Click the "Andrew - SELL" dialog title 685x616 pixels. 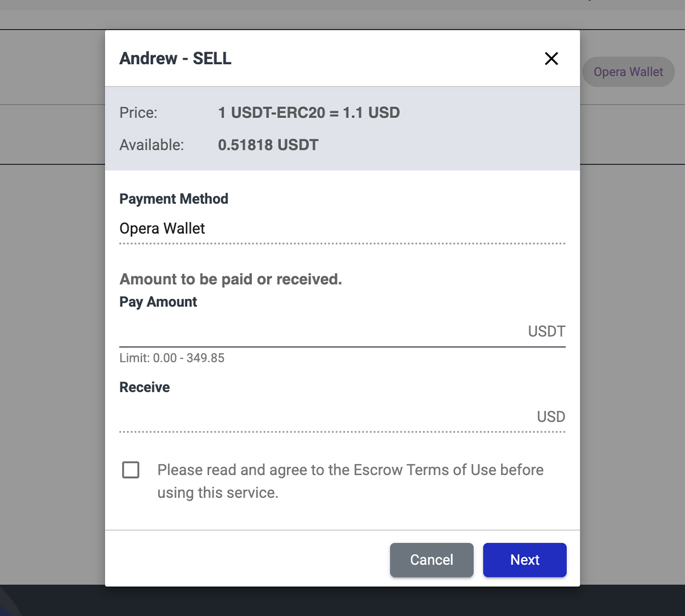(x=175, y=59)
